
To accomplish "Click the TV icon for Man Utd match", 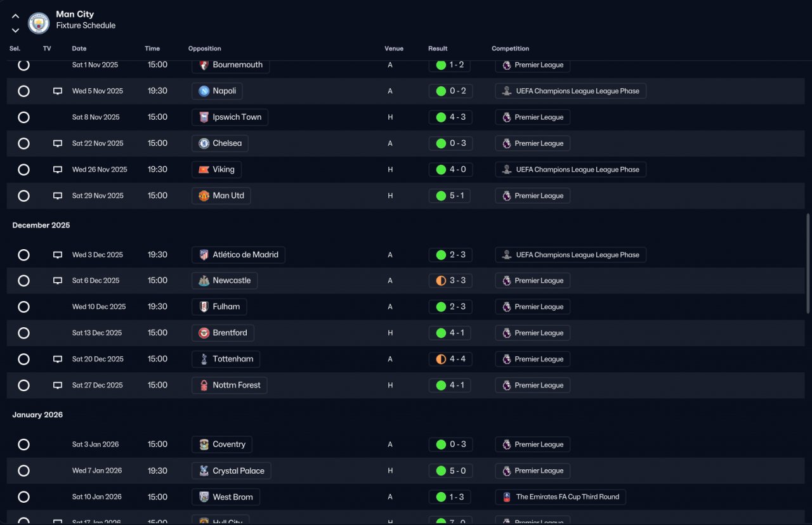I will click(x=58, y=196).
